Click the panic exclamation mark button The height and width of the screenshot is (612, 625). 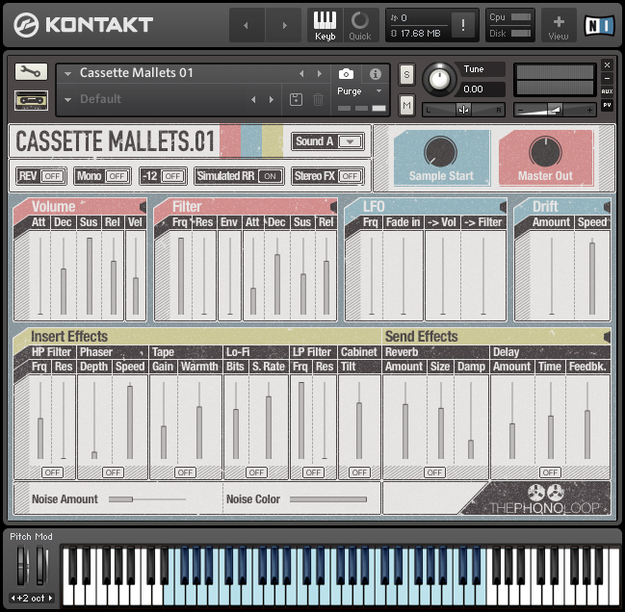pyautogui.click(x=463, y=26)
